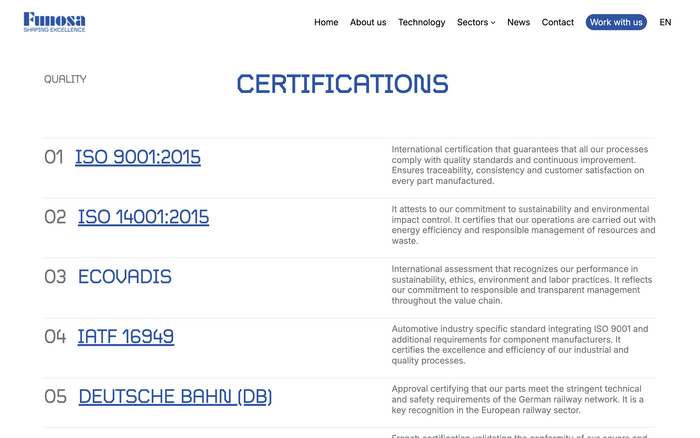
Task: Select the ECOVADIS certification title
Action: 124,277
